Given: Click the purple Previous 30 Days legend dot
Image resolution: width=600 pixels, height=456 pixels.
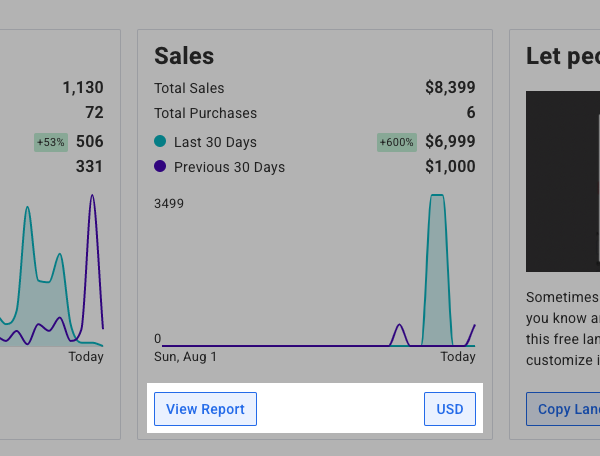Looking at the screenshot, I should click(x=160, y=167).
